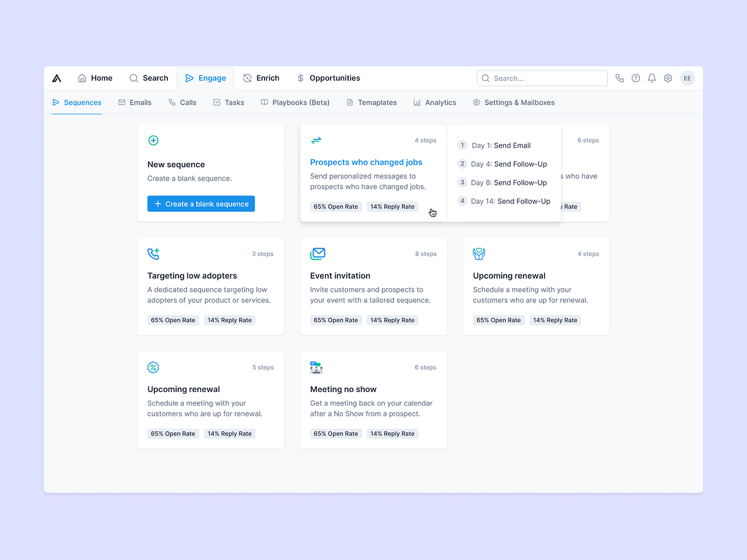Click the percentage badge icon on lower Upcoming renewal card
Viewport: 747px width, 560px height.
153,367
